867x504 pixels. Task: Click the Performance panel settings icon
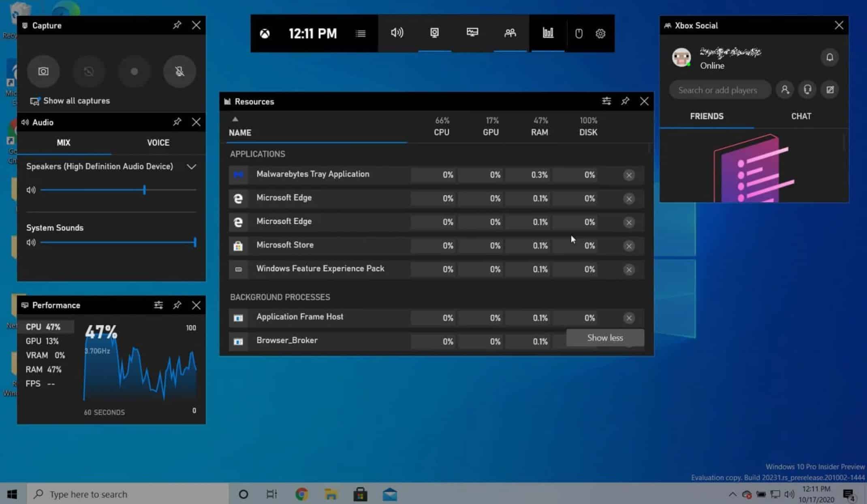(158, 305)
